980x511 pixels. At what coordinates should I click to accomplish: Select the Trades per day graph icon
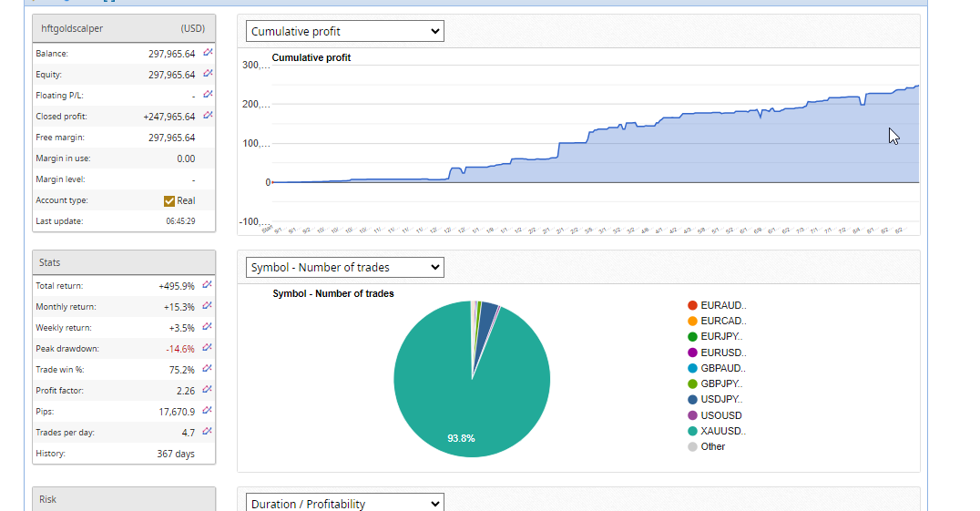point(208,432)
